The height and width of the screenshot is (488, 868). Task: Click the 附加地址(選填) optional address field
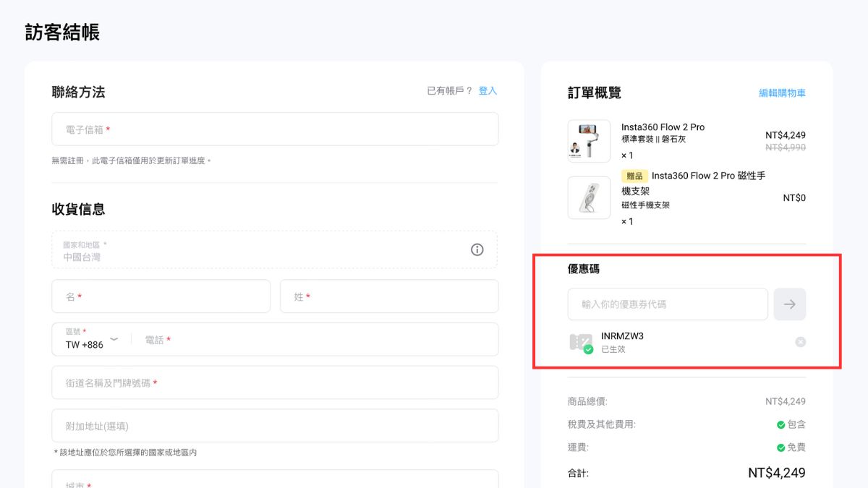[275, 426]
